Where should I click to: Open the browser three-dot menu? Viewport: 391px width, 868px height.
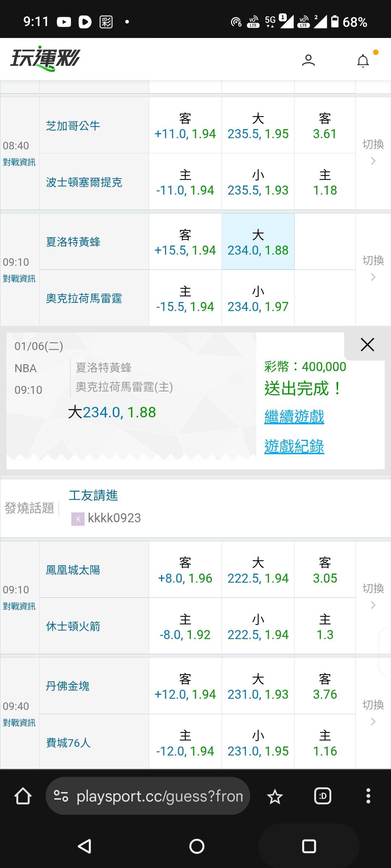coord(368,796)
